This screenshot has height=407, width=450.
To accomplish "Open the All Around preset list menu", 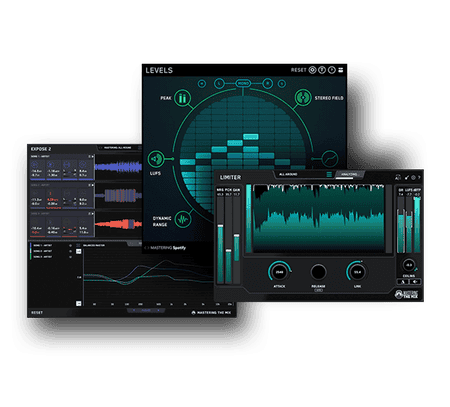I will [329, 174].
